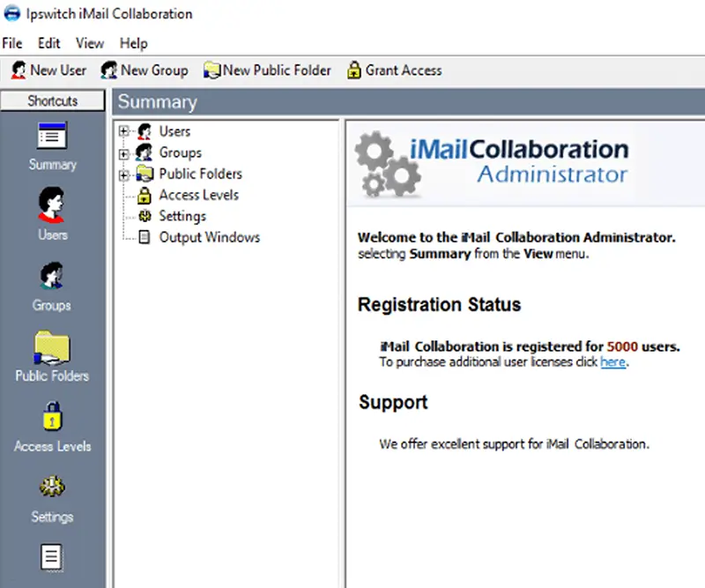Click the Access Levels lock icon in tree
The image size is (705, 588).
pos(145,195)
